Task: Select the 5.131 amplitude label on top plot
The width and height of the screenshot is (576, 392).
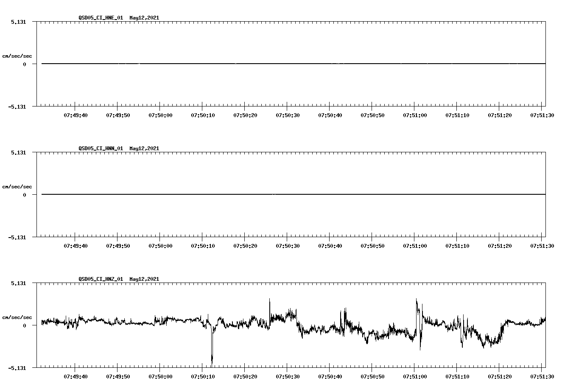Action: 18,21
